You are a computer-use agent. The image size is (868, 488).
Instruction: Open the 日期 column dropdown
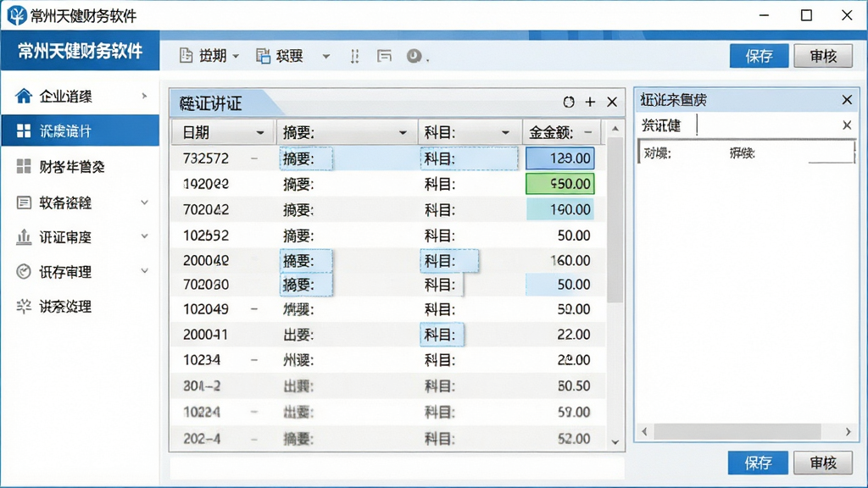tap(259, 133)
